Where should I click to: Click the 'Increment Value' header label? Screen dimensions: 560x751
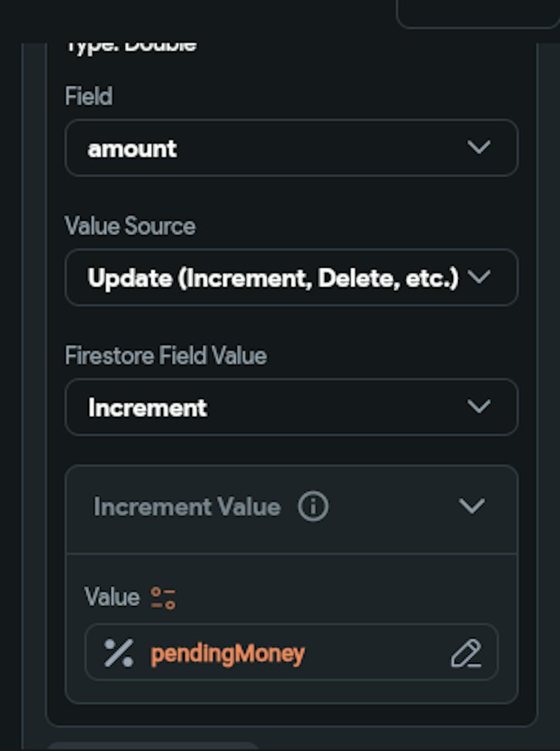[187, 507]
